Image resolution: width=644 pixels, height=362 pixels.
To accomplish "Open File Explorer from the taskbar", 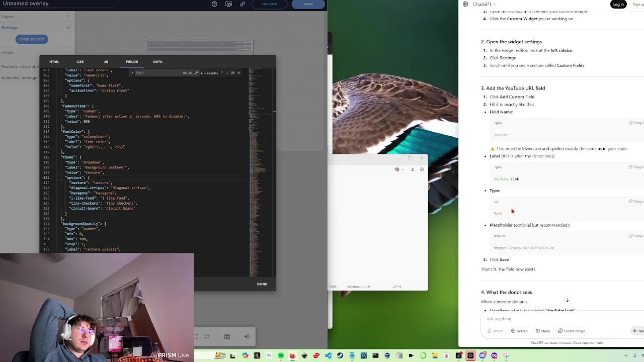I will (x=435, y=355).
